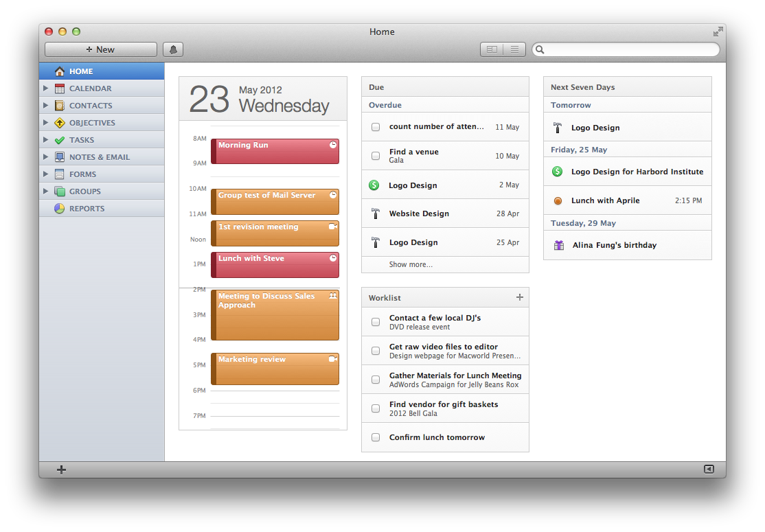Click into the search field
This screenshot has height=532, width=765.
click(626, 49)
